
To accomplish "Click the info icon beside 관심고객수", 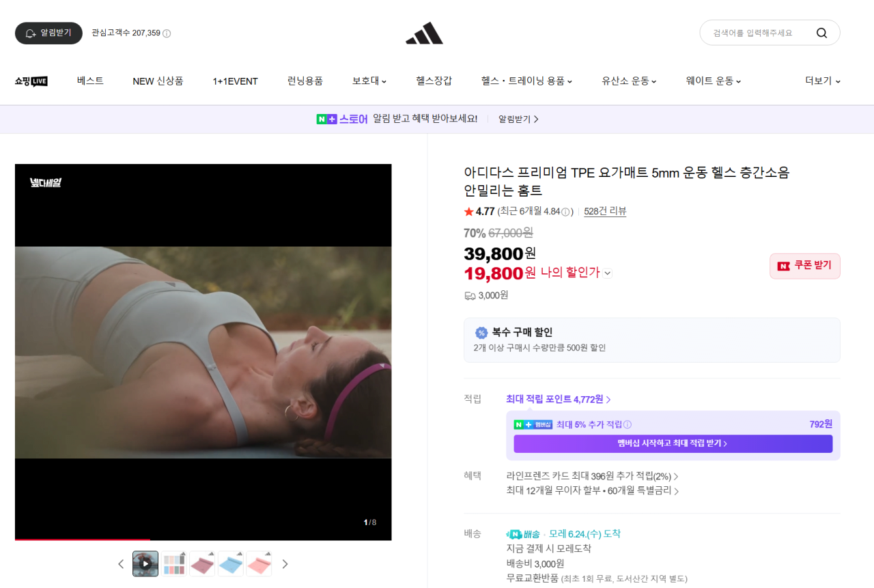I will 167,33.
